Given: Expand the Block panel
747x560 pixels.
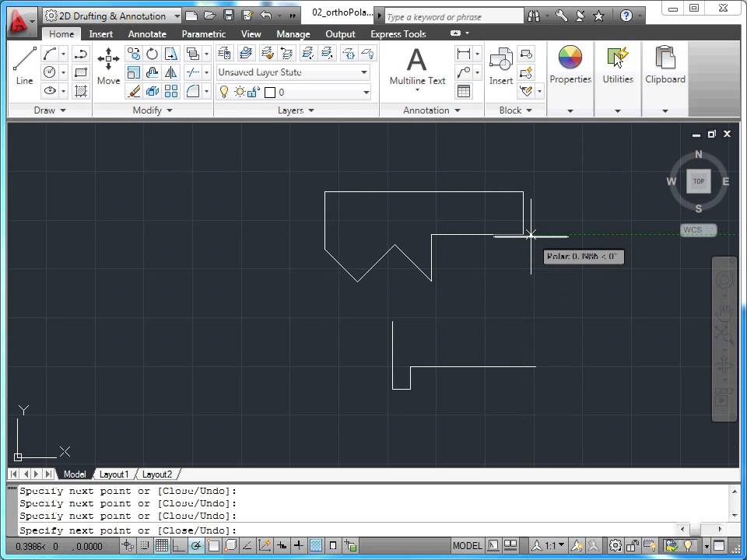Looking at the screenshot, I should (515, 110).
